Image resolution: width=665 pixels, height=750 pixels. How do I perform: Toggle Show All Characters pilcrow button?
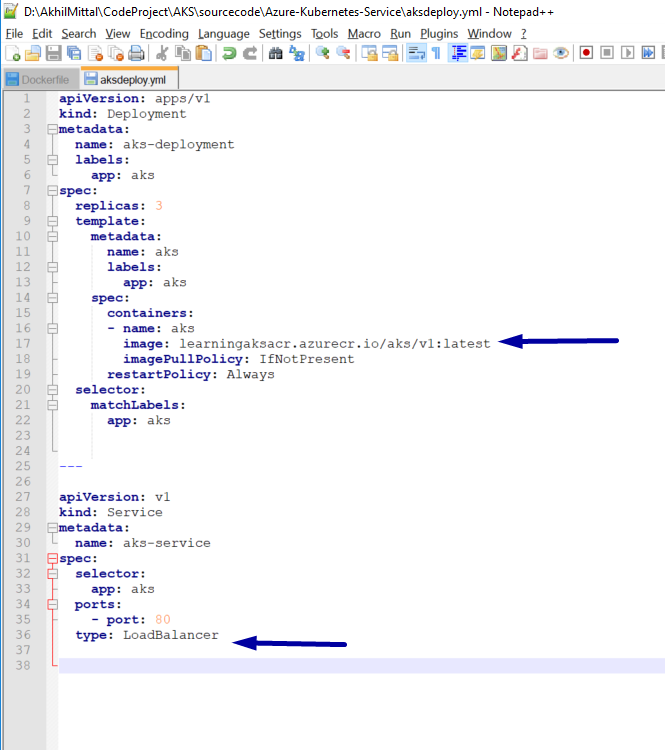(436, 53)
